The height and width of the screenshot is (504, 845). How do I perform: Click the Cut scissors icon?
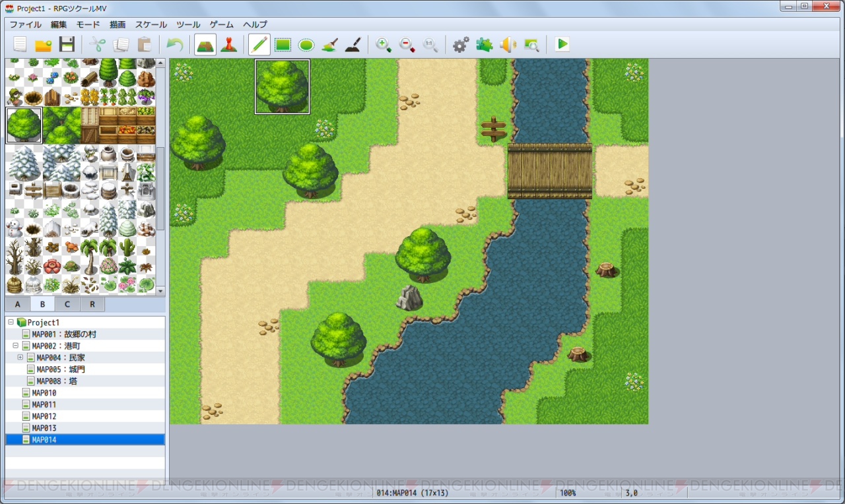(x=98, y=44)
